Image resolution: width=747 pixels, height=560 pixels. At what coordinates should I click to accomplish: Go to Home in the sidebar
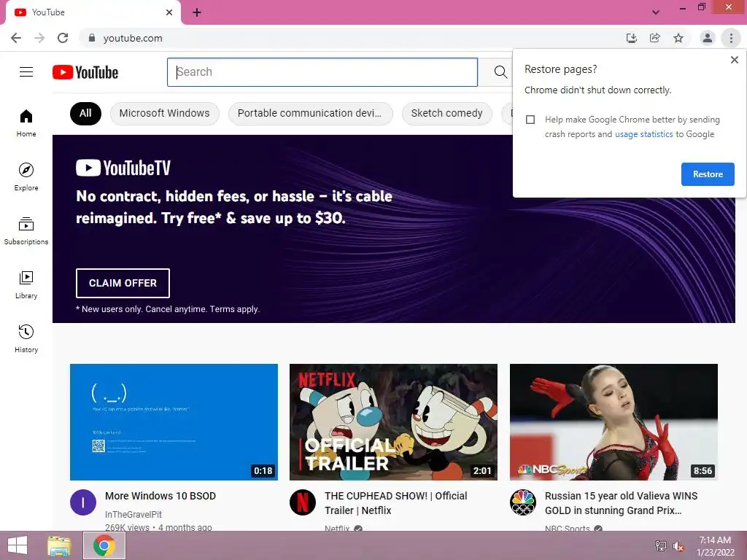[26, 122]
